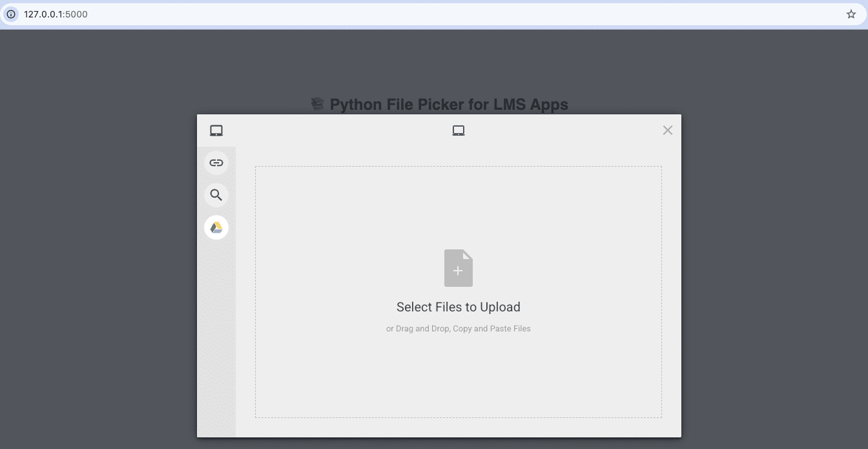Click the Drag and Drop, Copy and Paste text

(459, 328)
